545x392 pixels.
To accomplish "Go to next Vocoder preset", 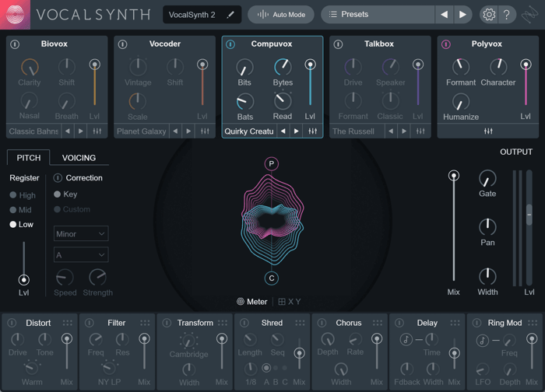I will tap(188, 131).
